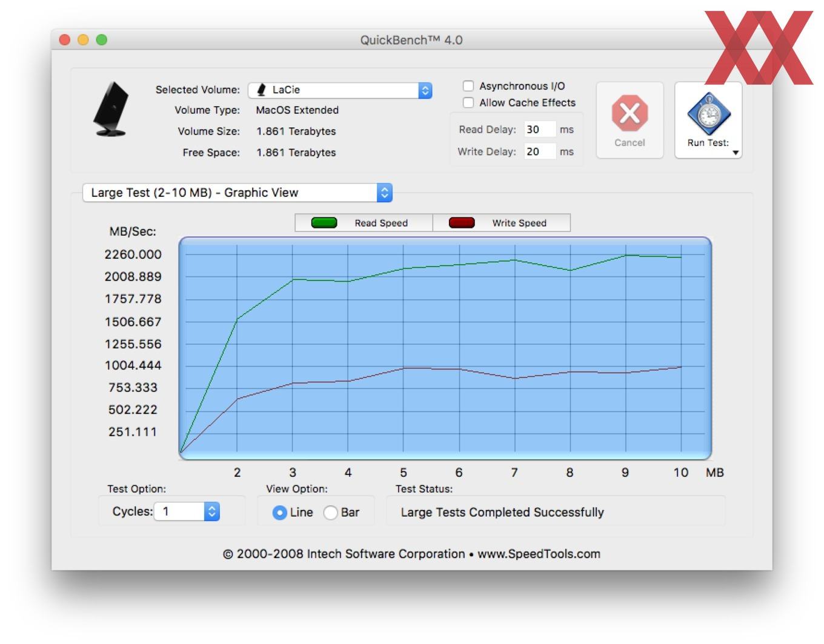This screenshot has width=824, height=644.
Task: Enable Allow Cache Effects checkbox
Action: pyautogui.click(x=468, y=102)
